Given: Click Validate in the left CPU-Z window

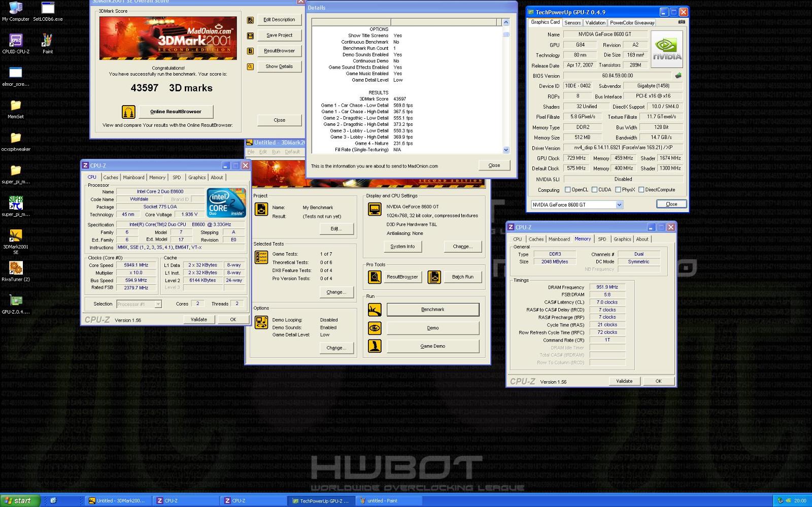Looking at the screenshot, I should (199, 320).
